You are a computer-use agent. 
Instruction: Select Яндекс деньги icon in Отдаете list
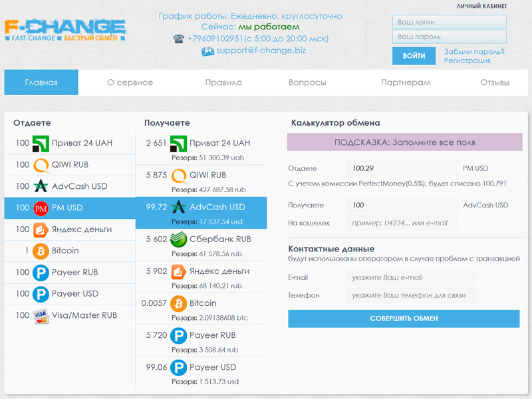(x=41, y=229)
